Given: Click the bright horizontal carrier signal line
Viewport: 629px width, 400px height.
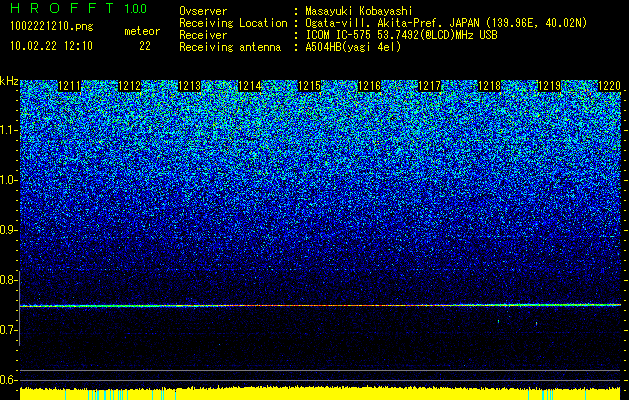Looking at the screenshot, I should (320, 305).
